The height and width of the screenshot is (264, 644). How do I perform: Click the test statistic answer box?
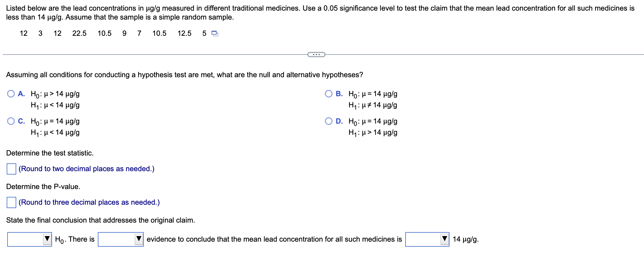tap(11, 169)
